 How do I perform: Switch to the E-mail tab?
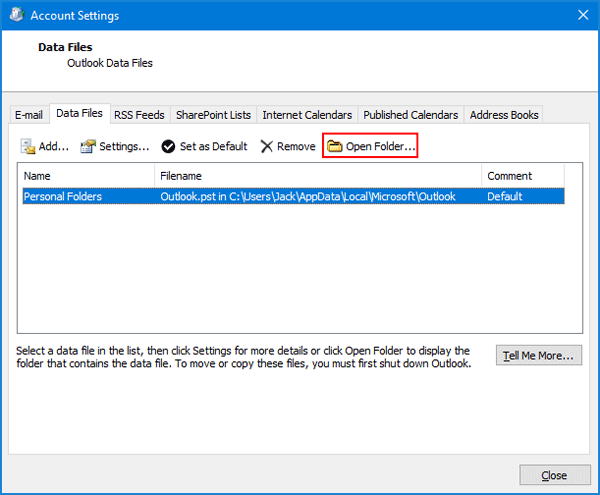coord(29,115)
